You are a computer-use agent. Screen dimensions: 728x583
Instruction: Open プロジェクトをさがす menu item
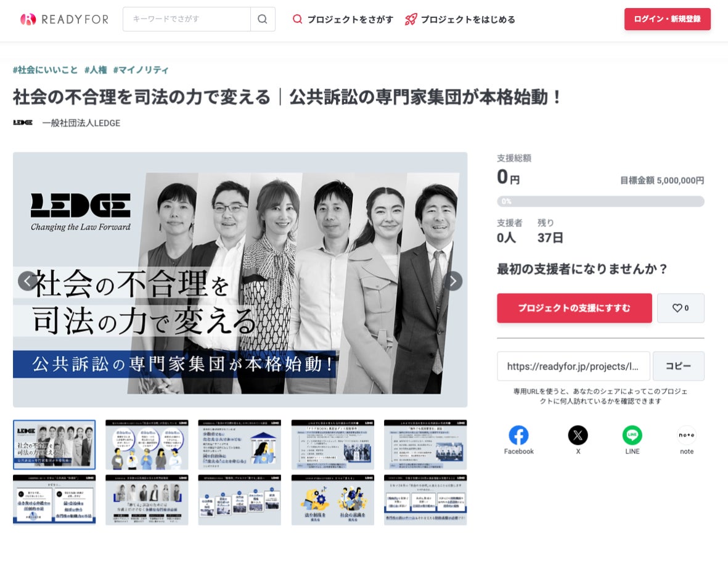343,19
